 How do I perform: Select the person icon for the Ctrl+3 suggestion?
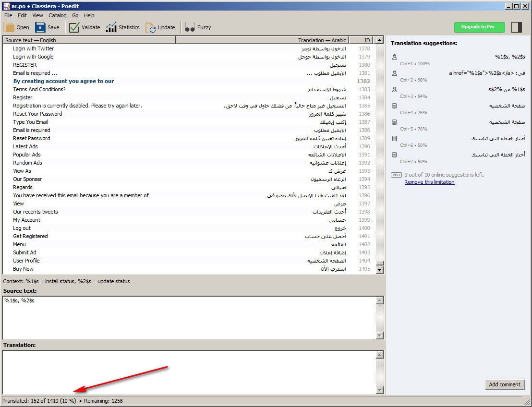click(394, 90)
